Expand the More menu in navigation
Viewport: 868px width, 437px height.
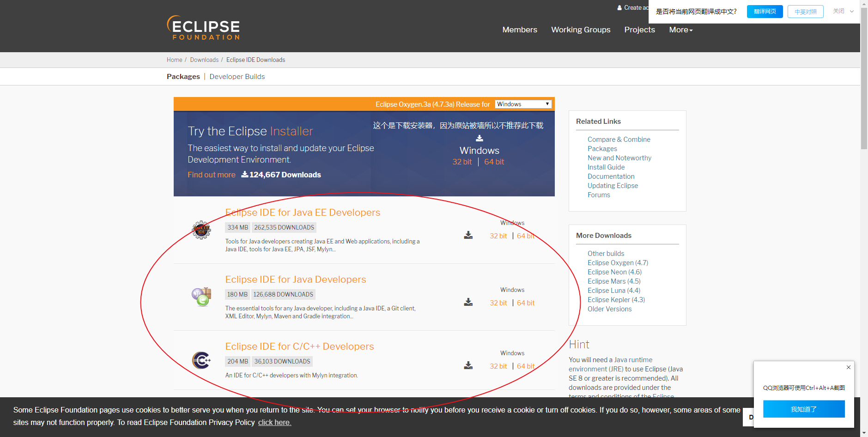(681, 30)
